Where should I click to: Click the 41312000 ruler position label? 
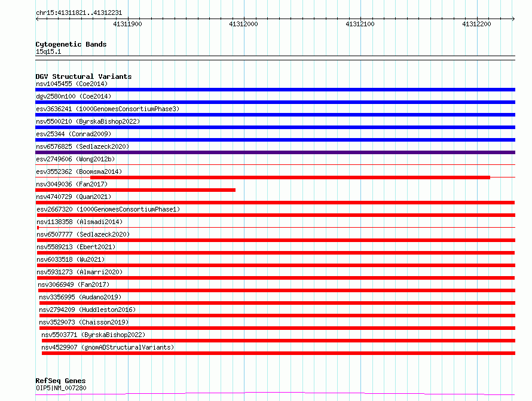244,24
